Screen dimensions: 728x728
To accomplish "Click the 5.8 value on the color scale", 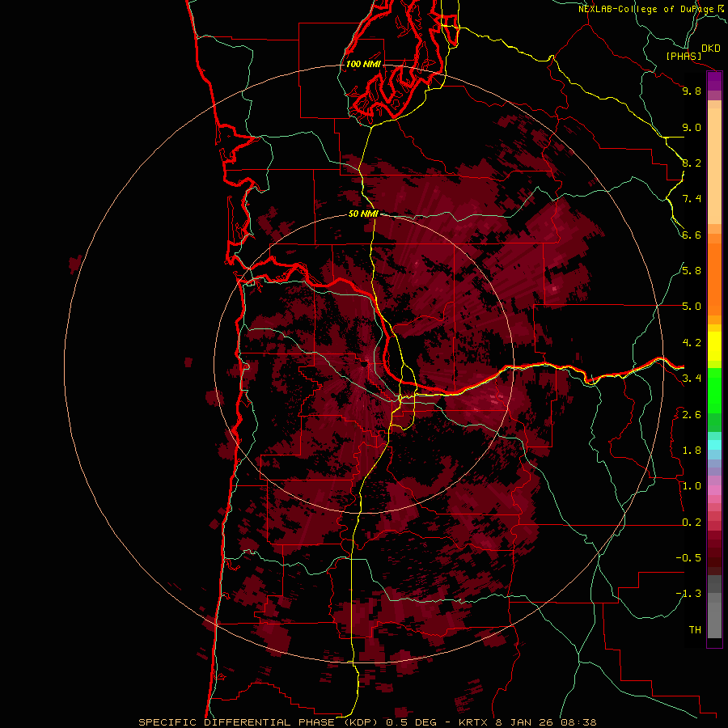I will click(692, 271).
